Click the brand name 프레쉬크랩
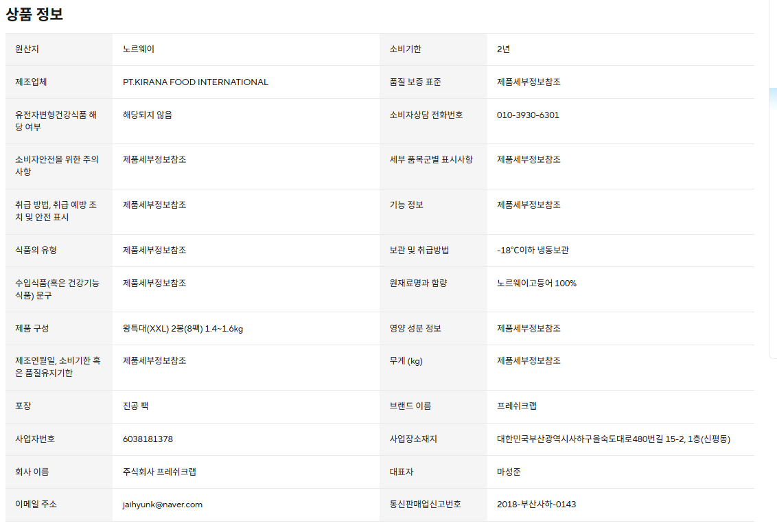Viewport: 777px width, 532px height. pos(517,406)
